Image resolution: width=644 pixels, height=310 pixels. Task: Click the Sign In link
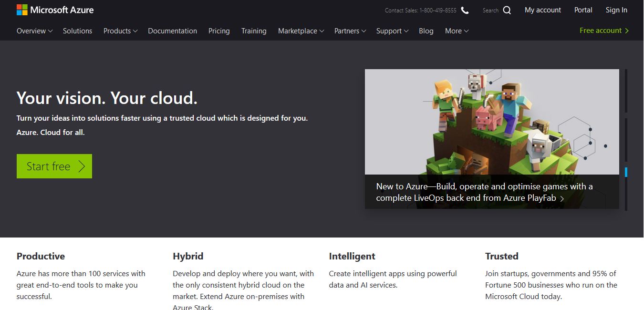coord(616,10)
